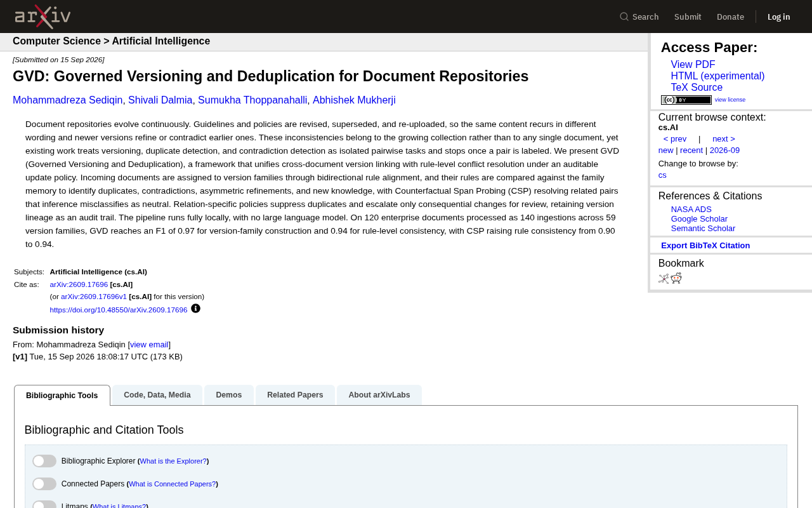
Task: Open Google Scholar link
Action: click(x=699, y=219)
